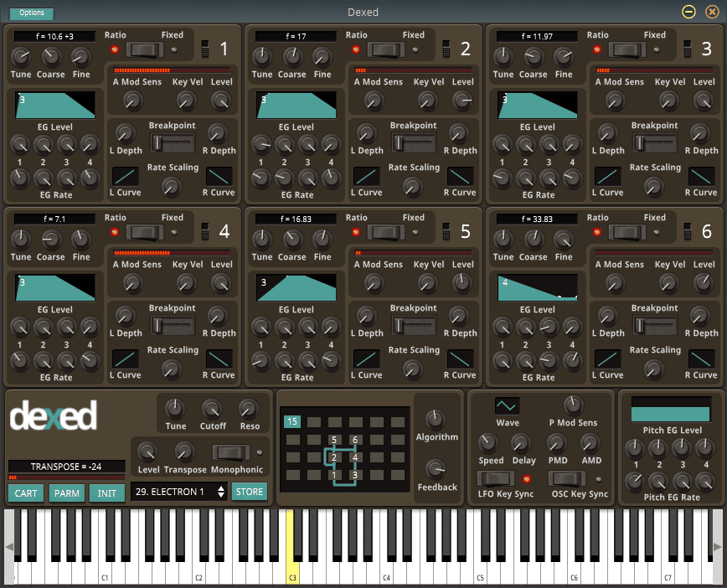Click operator 1 envelope graph display
727x588 pixels.
pos(55,105)
